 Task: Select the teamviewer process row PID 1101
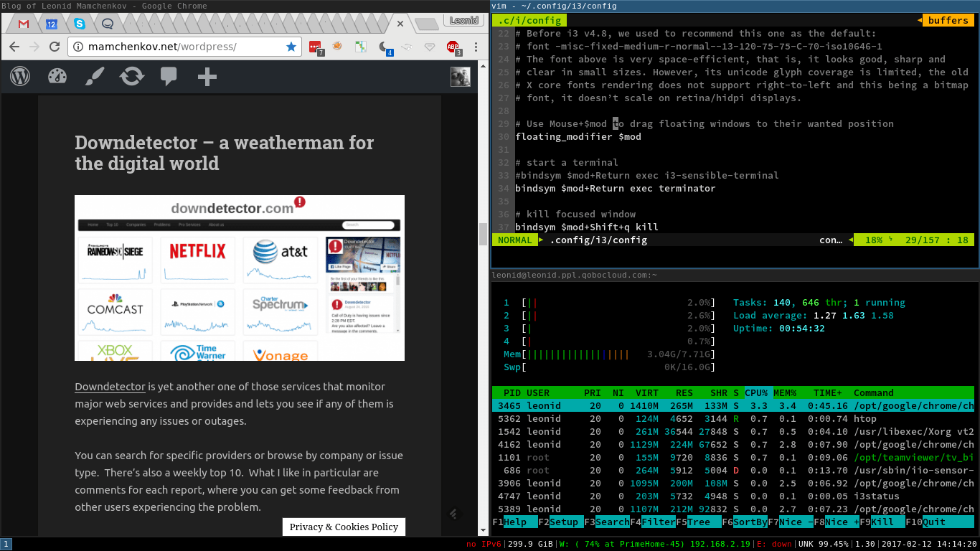coord(733,457)
